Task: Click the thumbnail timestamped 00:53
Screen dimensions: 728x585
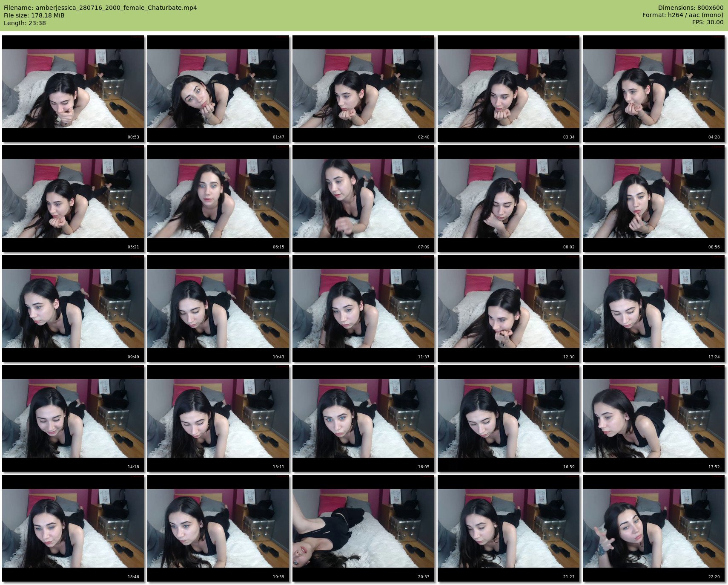Action: point(73,89)
